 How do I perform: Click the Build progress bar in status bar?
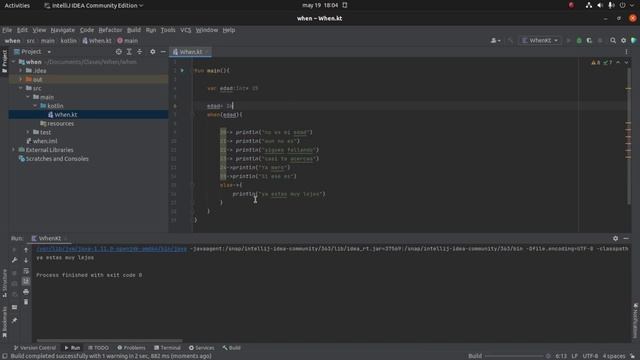coord(514,356)
